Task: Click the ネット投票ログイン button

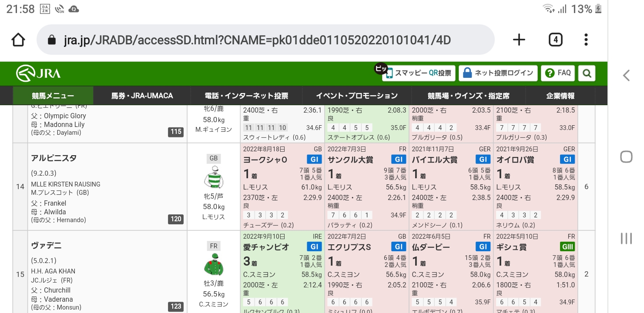Action: tap(499, 73)
